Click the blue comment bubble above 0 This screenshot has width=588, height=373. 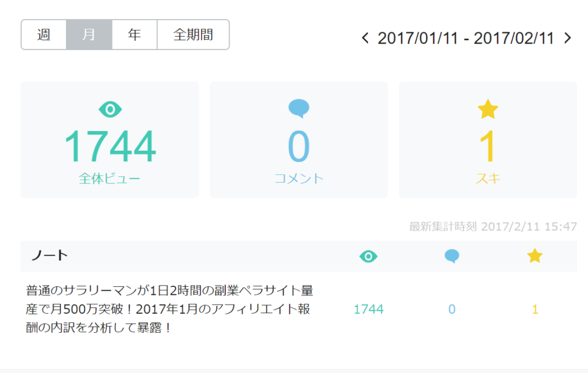(299, 108)
